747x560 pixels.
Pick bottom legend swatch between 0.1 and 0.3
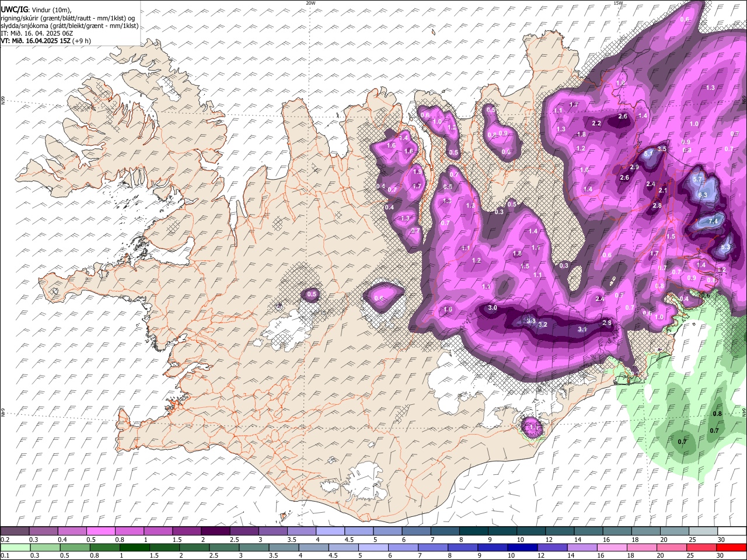(x=16, y=548)
